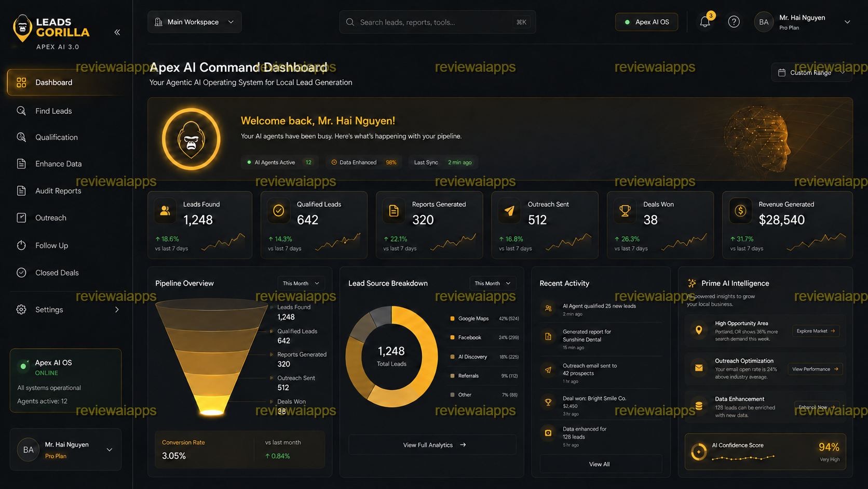Click the Deals Won trophy icon
The image size is (868, 489).
[x=625, y=210]
